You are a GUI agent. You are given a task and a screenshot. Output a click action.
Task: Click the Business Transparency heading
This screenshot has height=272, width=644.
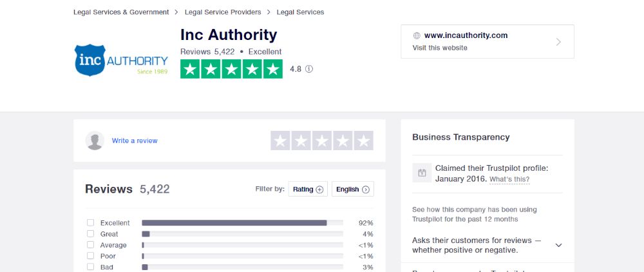tap(461, 137)
